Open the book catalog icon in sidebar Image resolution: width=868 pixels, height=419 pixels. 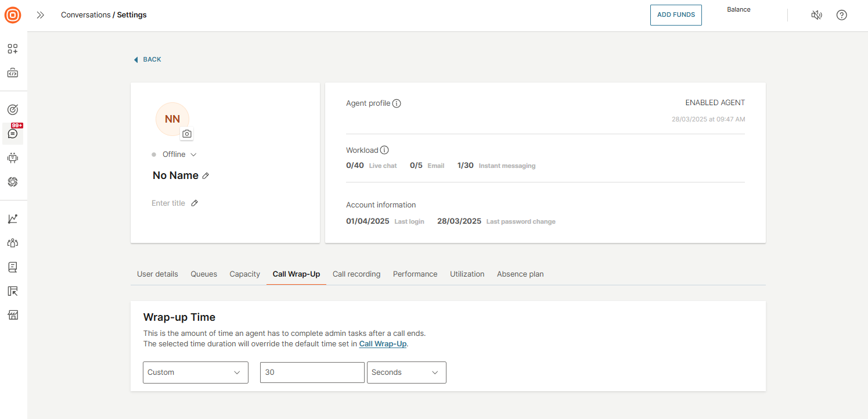tap(13, 267)
